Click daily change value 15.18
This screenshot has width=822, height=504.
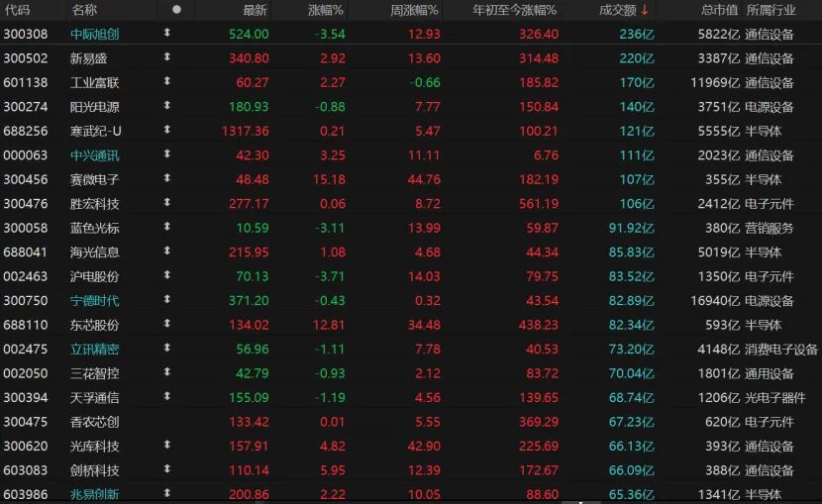[329, 179]
